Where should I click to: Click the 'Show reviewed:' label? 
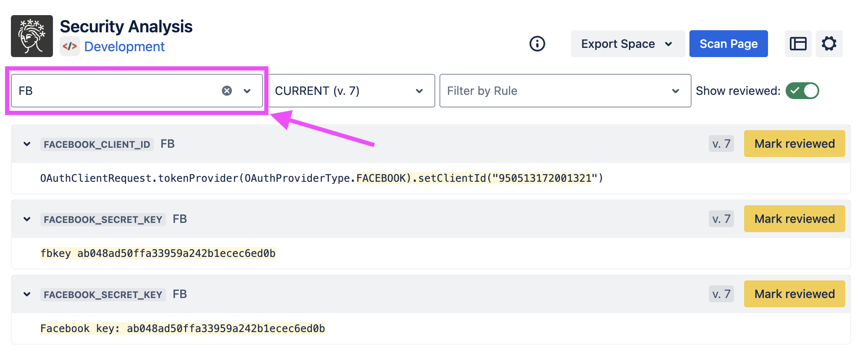pos(738,91)
